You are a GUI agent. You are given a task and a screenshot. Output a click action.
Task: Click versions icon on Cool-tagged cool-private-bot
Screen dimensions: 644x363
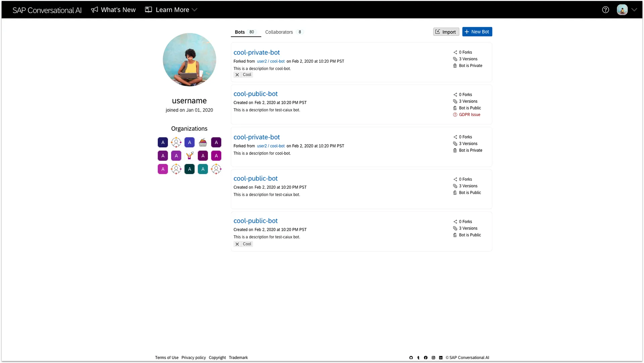tap(455, 59)
